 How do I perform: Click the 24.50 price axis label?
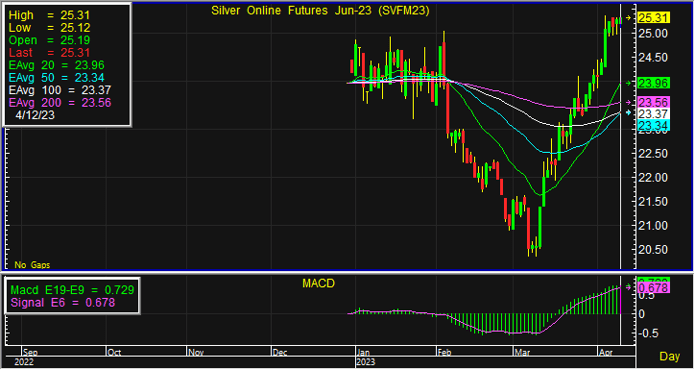[x=654, y=58]
